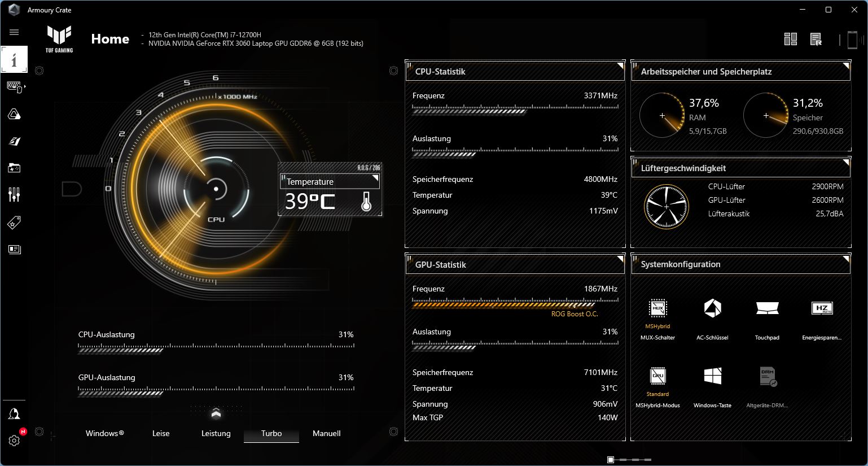Image resolution: width=868 pixels, height=466 pixels.
Task: Click the fan wheel graphic in Lüftergeschwindigkeit
Action: pos(667,207)
